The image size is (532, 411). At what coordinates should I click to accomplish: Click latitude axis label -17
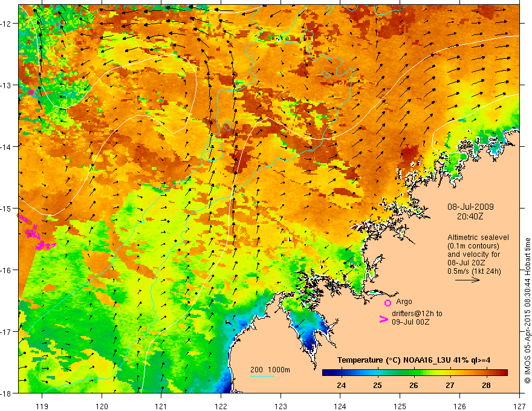[x=6, y=331]
